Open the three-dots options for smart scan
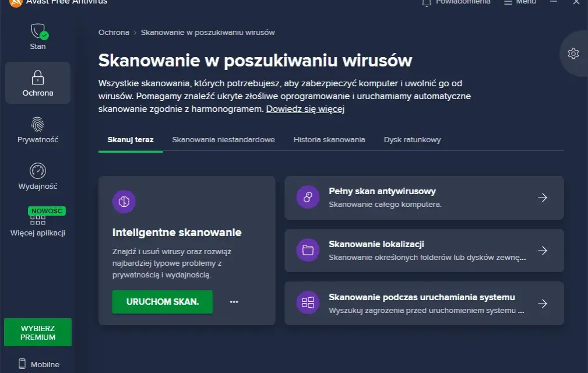The width and height of the screenshot is (588, 373). tap(234, 302)
